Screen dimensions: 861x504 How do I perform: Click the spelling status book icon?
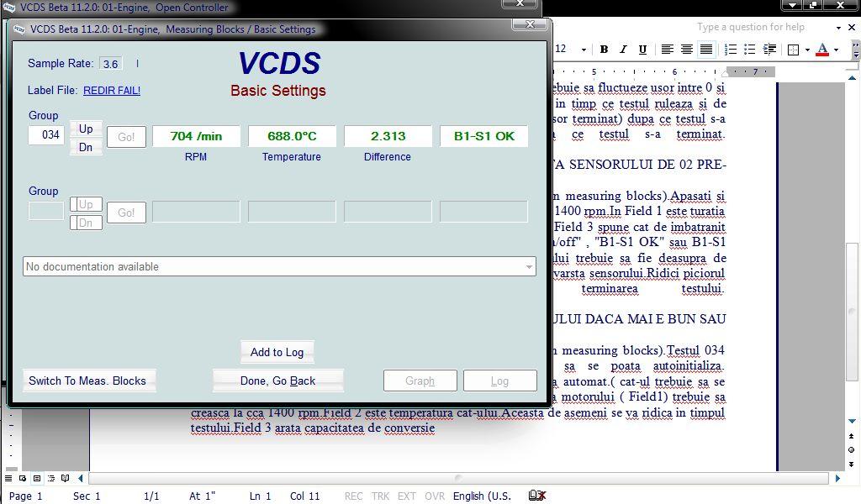(x=537, y=496)
